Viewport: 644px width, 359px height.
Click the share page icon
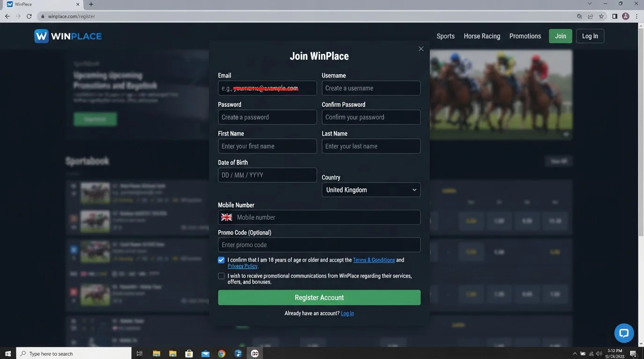pos(590,16)
